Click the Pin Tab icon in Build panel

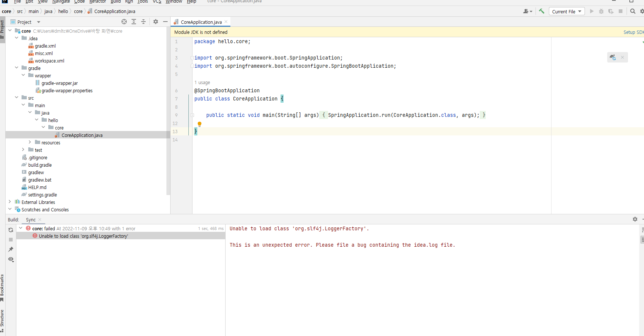point(11,249)
